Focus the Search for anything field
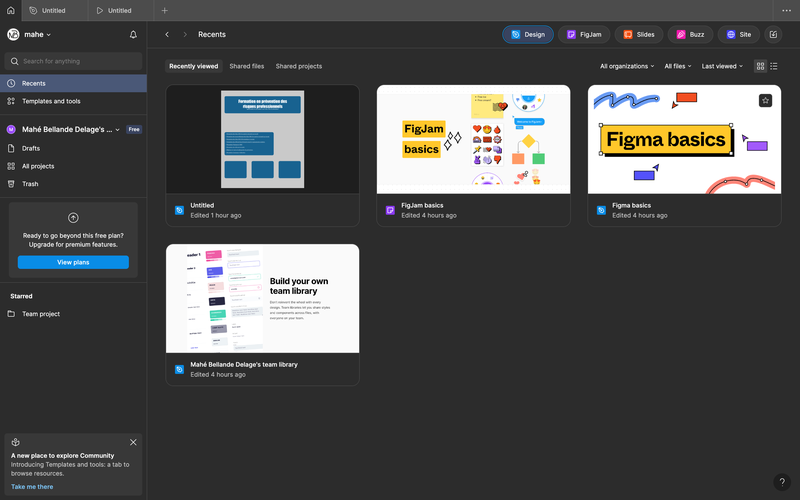Image resolution: width=800 pixels, height=500 pixels. click(x=73, y=61)
